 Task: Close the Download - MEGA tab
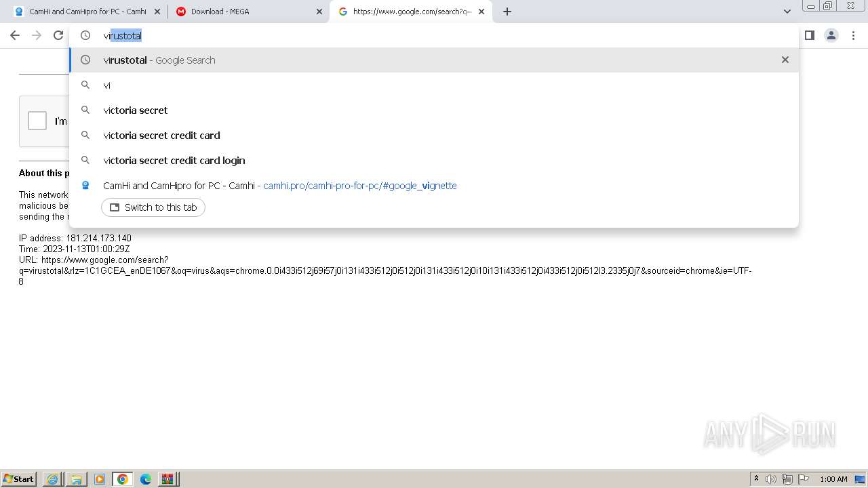point(319,12)
